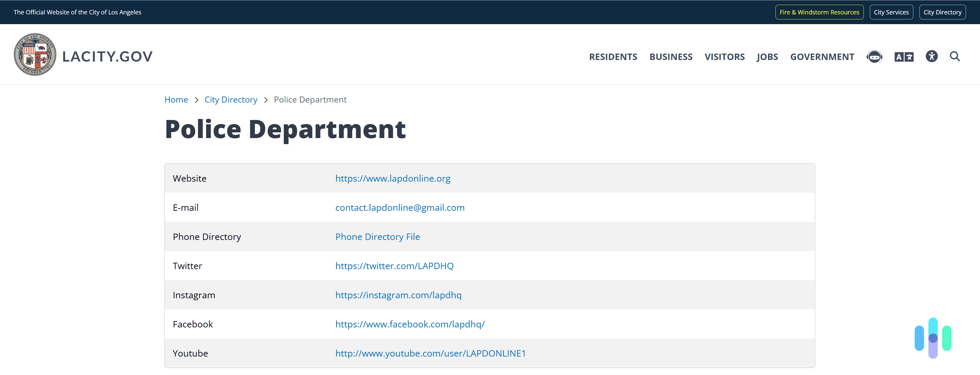Click City Directory breadcrumb
This screenshot has height=375, width=980.
click(x=231, y=100)
